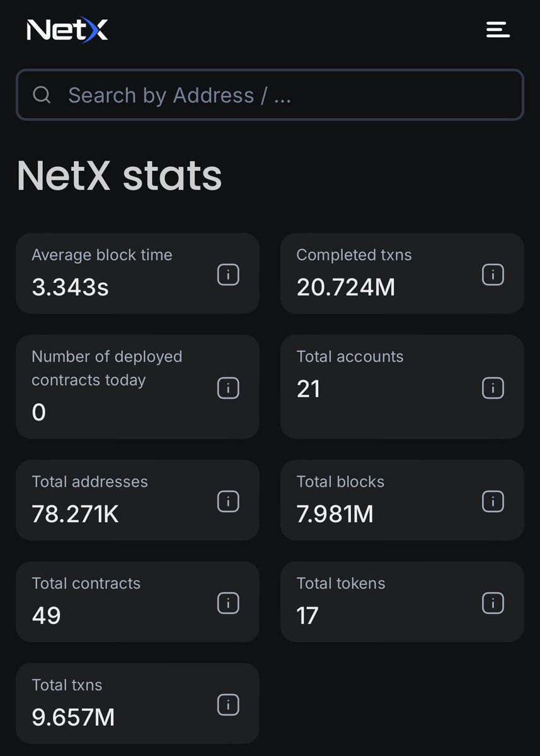Show info for Total tokens

coord(493,603)
